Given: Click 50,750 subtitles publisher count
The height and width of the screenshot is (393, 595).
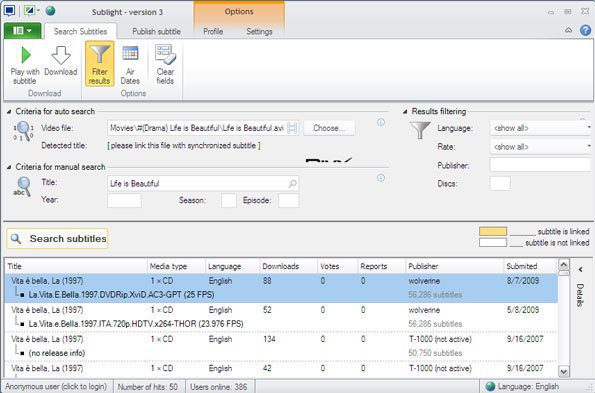Looking at the screenshot, I should click(435, 353).
